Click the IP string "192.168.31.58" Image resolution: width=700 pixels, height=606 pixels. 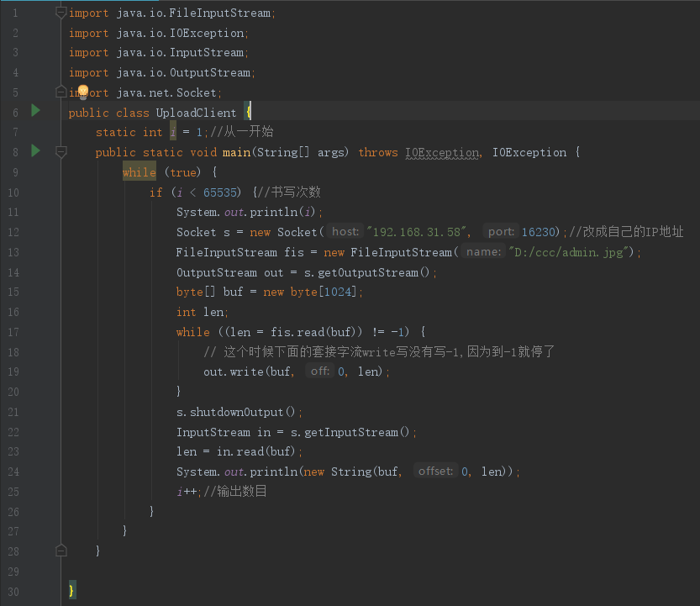click(x=416, y=232)
